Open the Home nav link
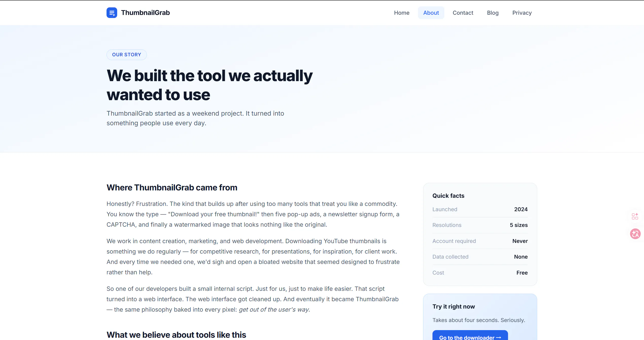 coord(402,13)
